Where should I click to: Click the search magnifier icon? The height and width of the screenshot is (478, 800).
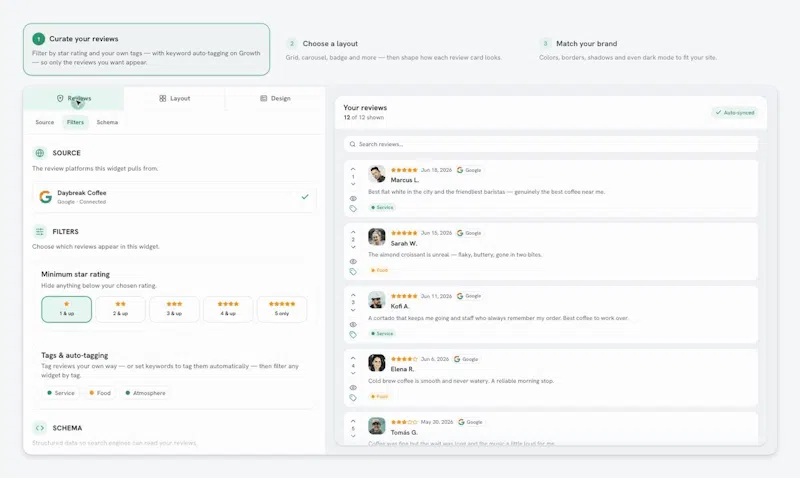pyautogui.click(x=352, y=144)
